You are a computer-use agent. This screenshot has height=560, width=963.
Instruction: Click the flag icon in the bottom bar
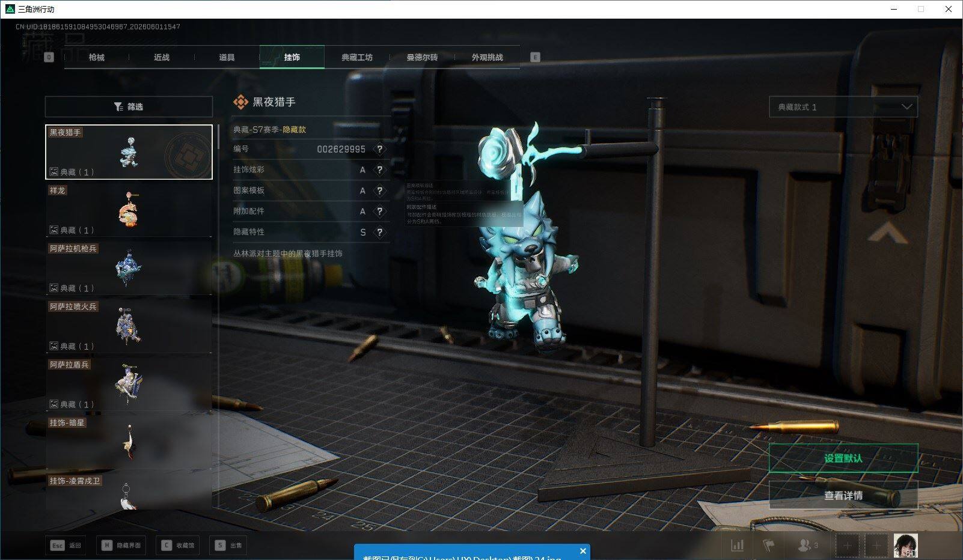[769, 546]
